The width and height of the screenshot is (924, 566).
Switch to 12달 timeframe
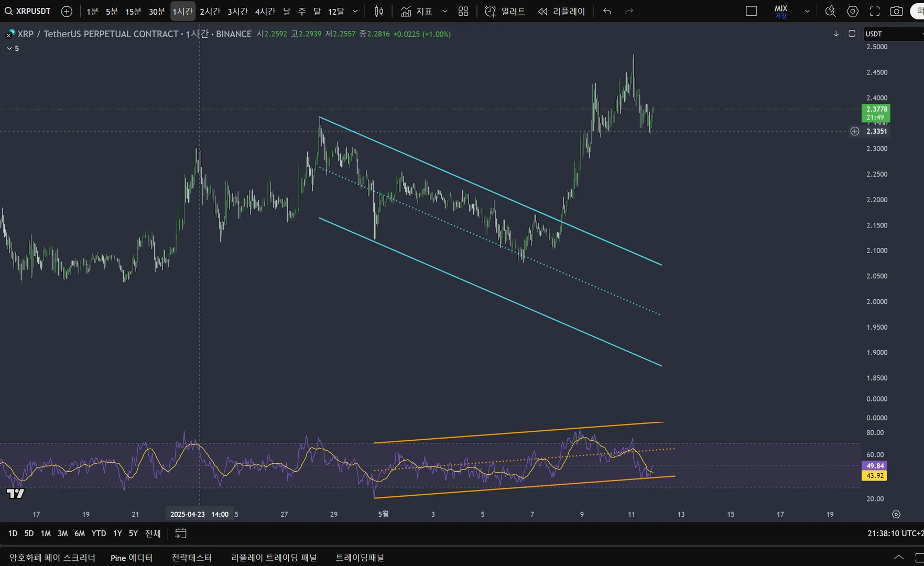(336, 11)
